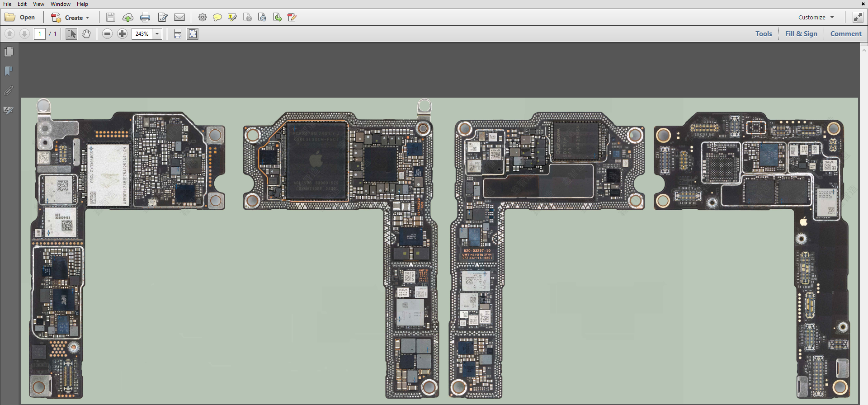Image resolution: width=868 pixels, height=405 pixels.
Task: Add a sticky note comment
Action: tap(217, 18)
